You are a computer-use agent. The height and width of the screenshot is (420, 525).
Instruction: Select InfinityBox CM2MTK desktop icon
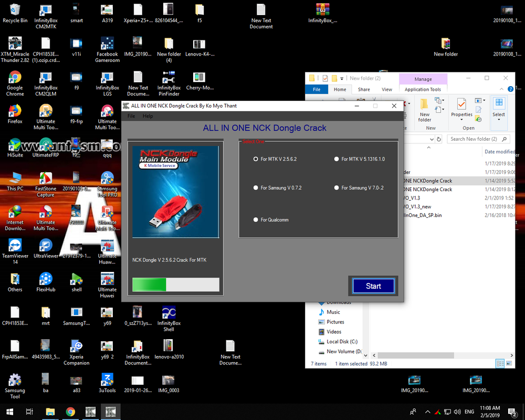pos(46,16)
